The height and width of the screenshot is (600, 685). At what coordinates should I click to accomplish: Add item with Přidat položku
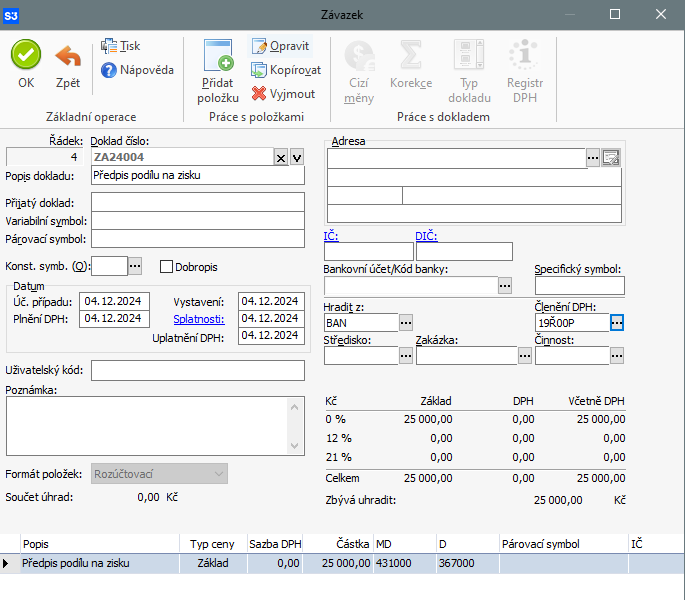[x=218, y=71]
